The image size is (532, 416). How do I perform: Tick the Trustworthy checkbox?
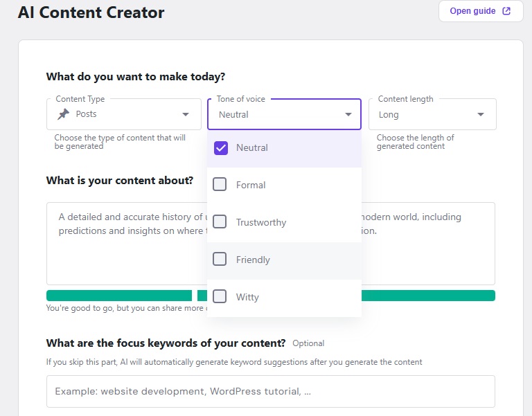pos(220,222)
